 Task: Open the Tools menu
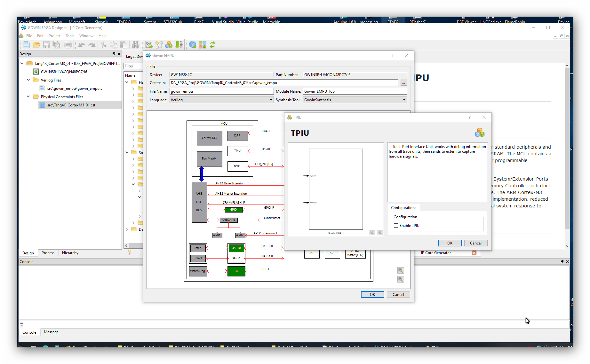70,36
